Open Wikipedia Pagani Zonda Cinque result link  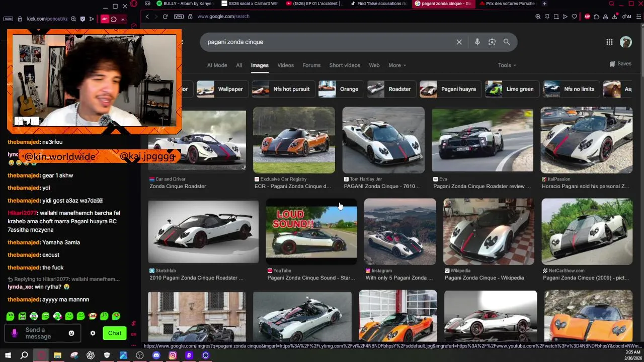(484, 278)
